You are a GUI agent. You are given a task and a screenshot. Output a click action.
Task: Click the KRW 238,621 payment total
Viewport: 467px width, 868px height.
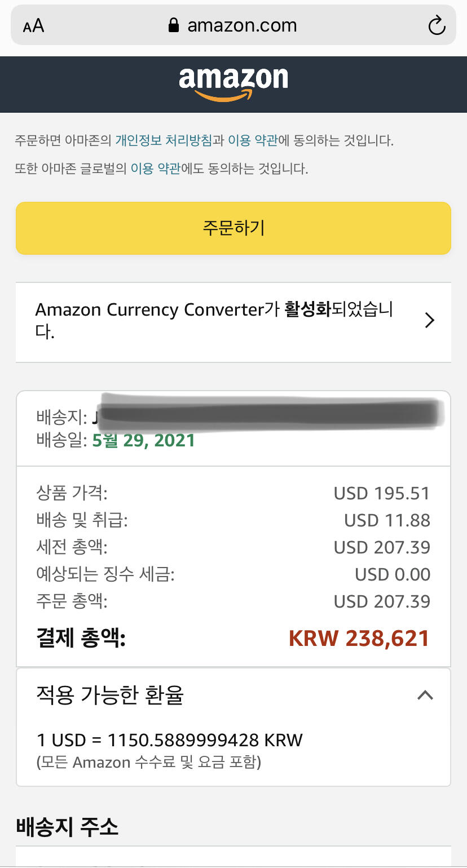pyautogui.click(x=359, y=639)
